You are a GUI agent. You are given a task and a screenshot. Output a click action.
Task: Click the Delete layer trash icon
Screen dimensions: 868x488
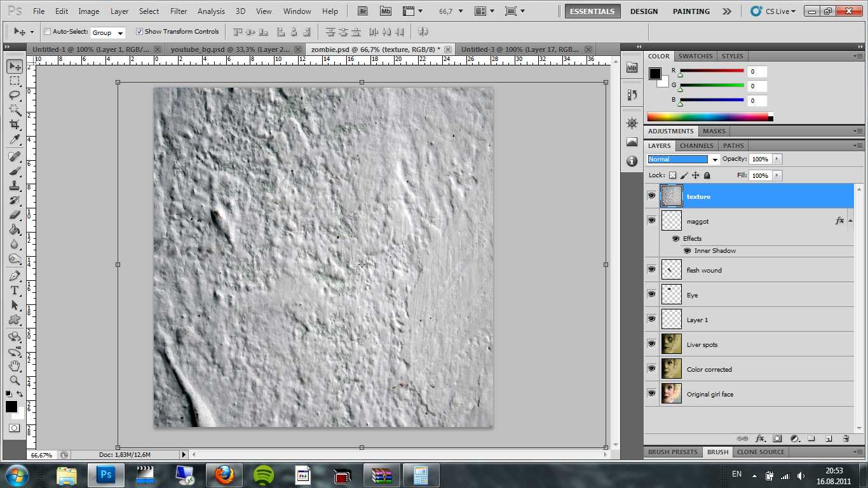click(x=846, y=438)
